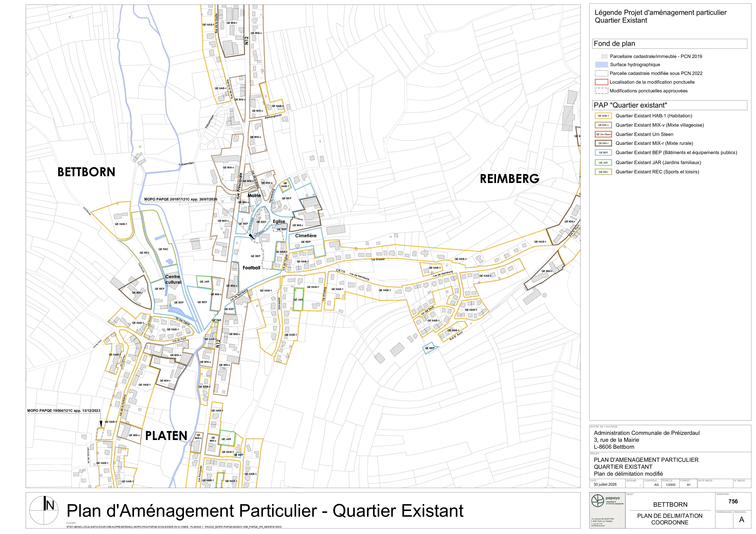Screen dimensions: 756x534
Task: Select the yellow QE HAB-1 legend swatch
Action: [603, 116]
